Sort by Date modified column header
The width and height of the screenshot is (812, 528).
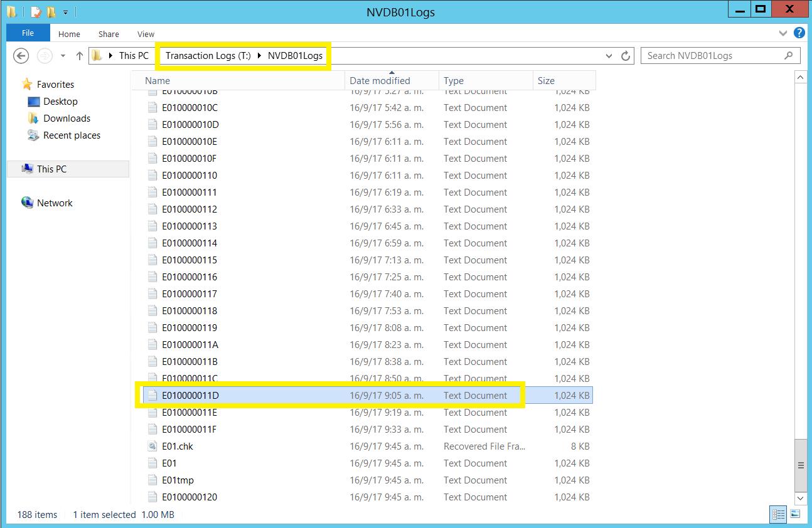tap(392, 81)
